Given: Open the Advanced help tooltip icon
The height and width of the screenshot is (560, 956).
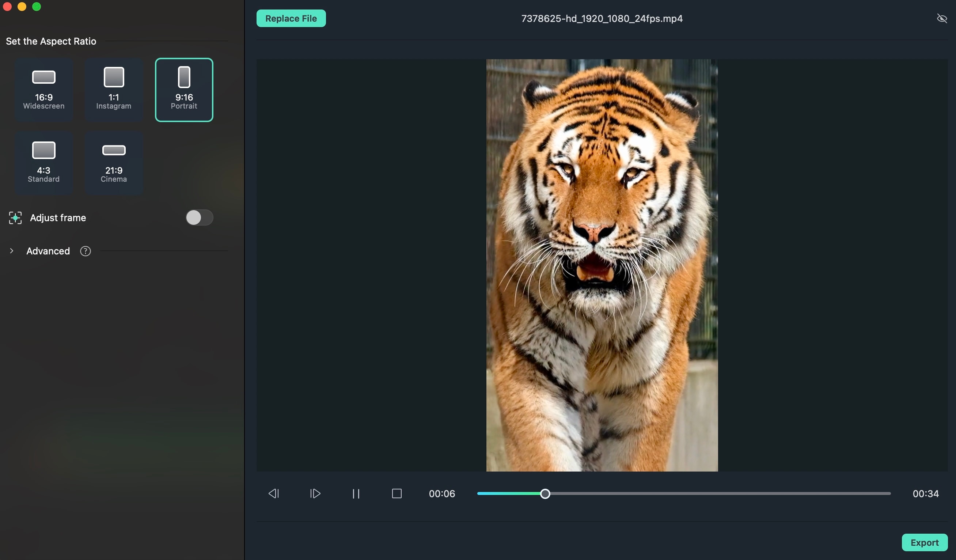Looking at the screenshot, I should point(85,251).
